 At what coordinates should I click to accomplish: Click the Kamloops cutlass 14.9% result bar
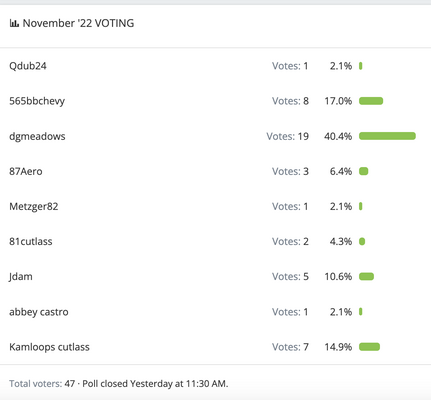click(x=369, y=347)
